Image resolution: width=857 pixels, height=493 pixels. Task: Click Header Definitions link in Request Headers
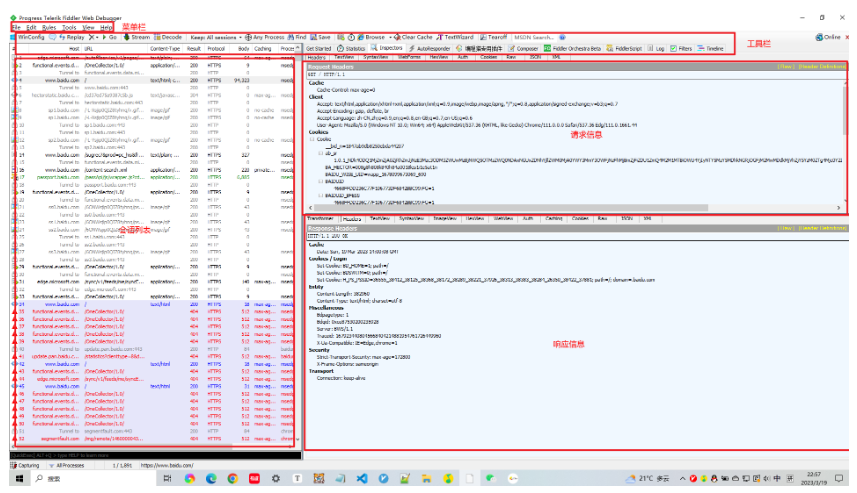pos(821,67)
